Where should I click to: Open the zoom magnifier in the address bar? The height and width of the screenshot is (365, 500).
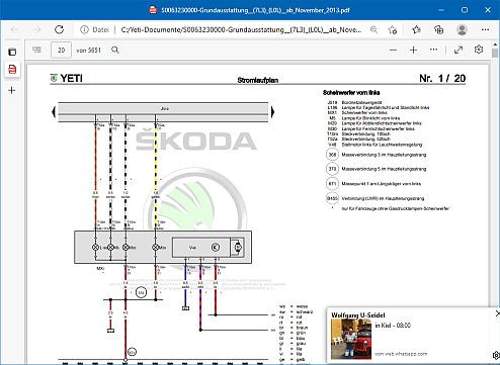click(x=374, y=30)
